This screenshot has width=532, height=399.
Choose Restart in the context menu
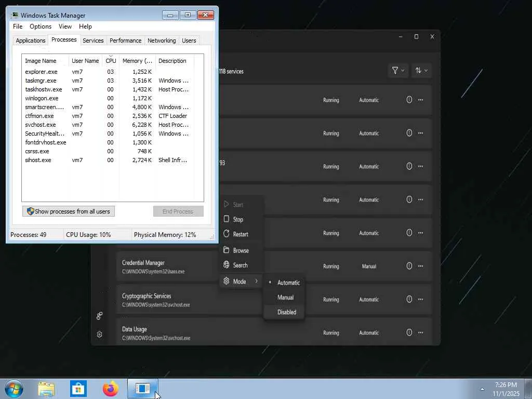tap(241, 234)
